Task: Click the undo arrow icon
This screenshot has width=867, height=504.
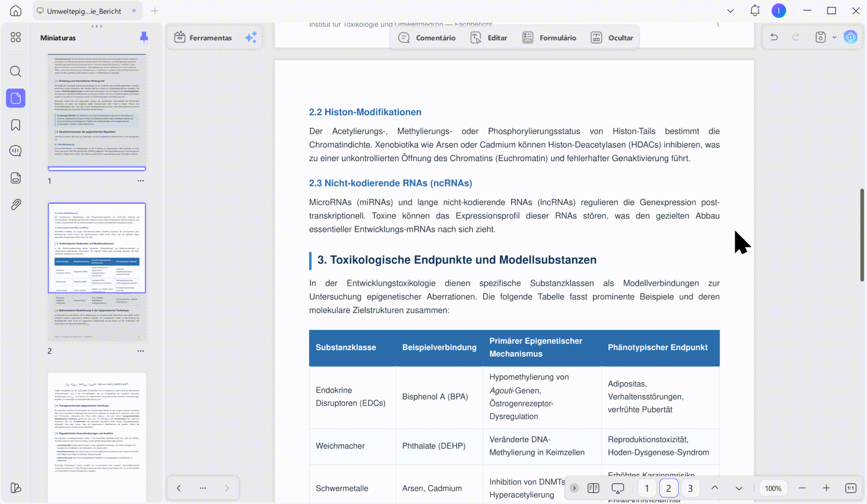Action: pos(774,37)
